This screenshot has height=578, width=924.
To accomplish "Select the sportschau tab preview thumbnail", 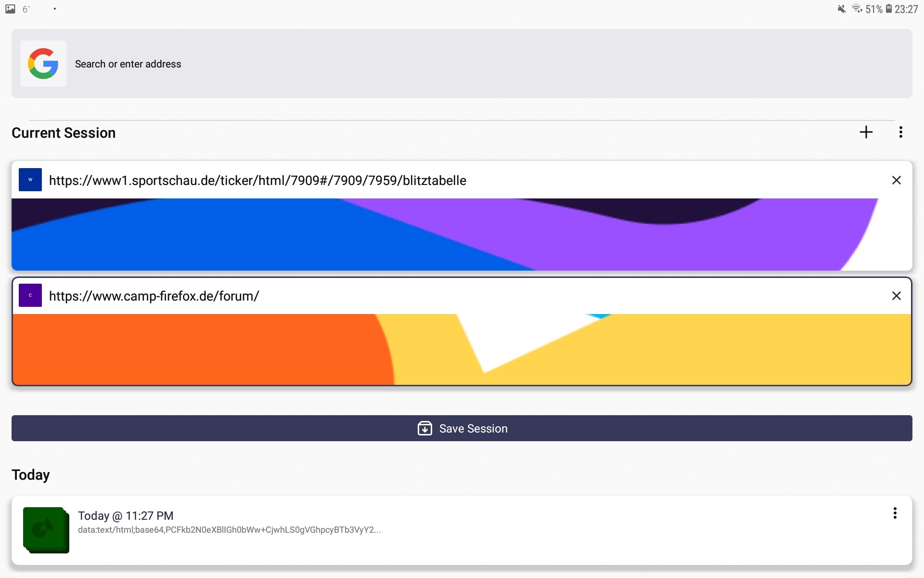I will [462, 235].
